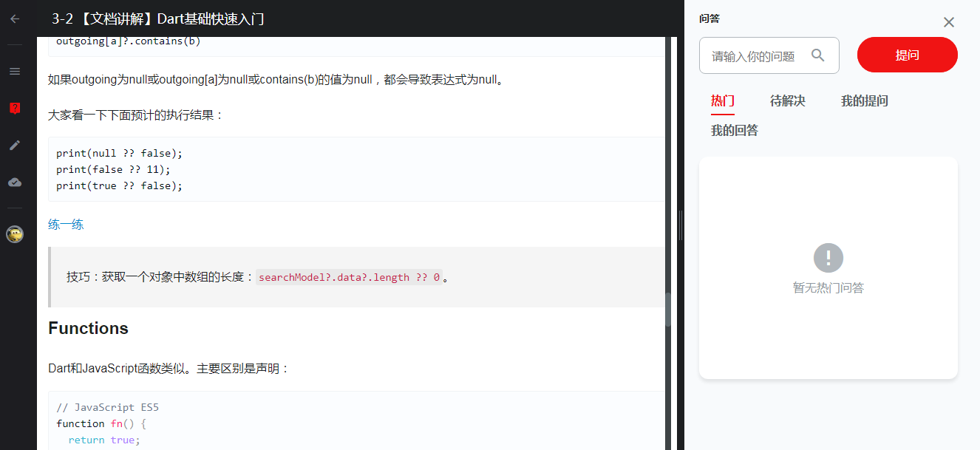Click the 暂无热门问答 empty state text
The height and width of the screenshot is (450, 980).
pyautogui.click(x=828, y=288)
